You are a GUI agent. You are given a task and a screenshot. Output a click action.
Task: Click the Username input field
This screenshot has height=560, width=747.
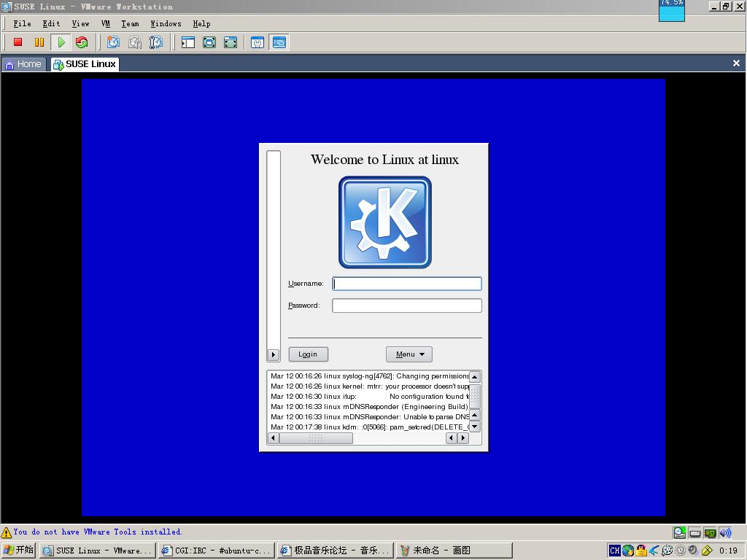(x=407, y=284)
